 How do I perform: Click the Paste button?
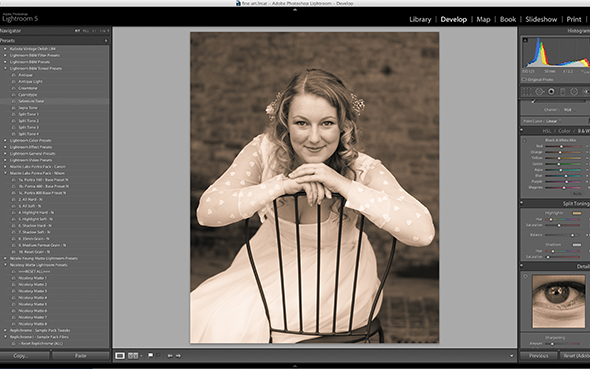point(81,356)
